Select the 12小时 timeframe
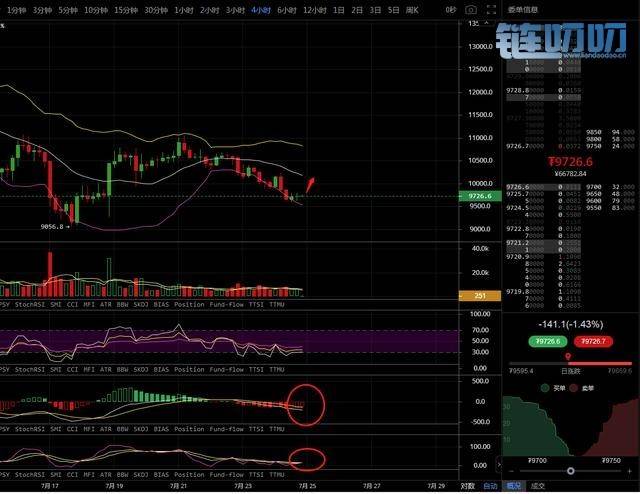Image resolution: width=640 pixels, height=494 pixels. (x=315, y=10)
